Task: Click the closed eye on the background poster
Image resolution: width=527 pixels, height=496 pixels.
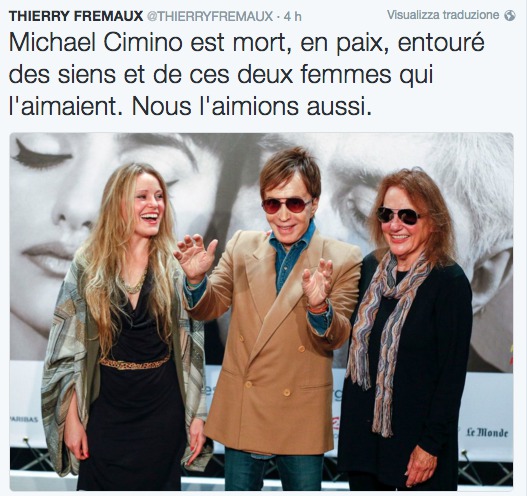Action: (x=41, y=157)
